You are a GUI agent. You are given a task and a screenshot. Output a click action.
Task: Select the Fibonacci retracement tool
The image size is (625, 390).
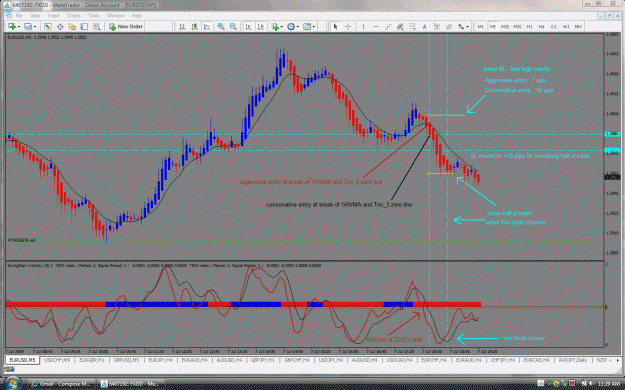[412, 27]
